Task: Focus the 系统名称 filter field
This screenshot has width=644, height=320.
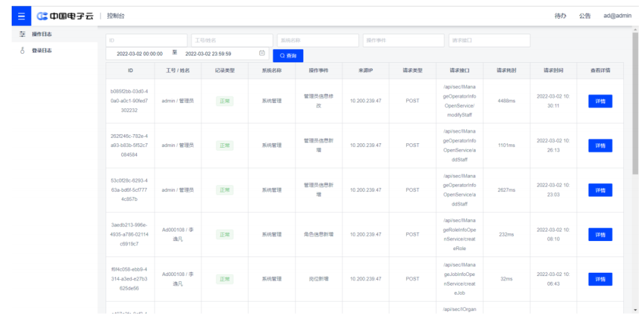Action: [318, 40]
